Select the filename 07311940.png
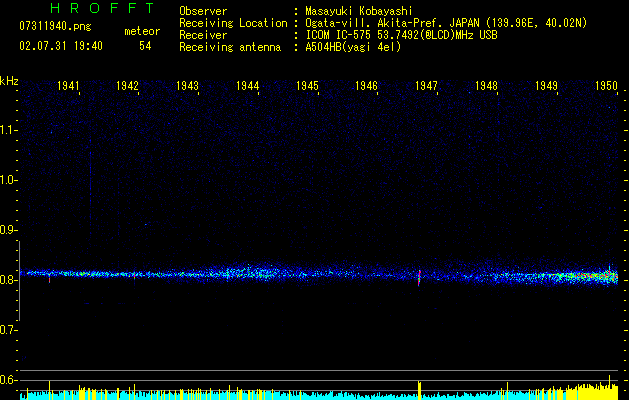This screenshot has height=400, width=629. (x=55, y=26)
